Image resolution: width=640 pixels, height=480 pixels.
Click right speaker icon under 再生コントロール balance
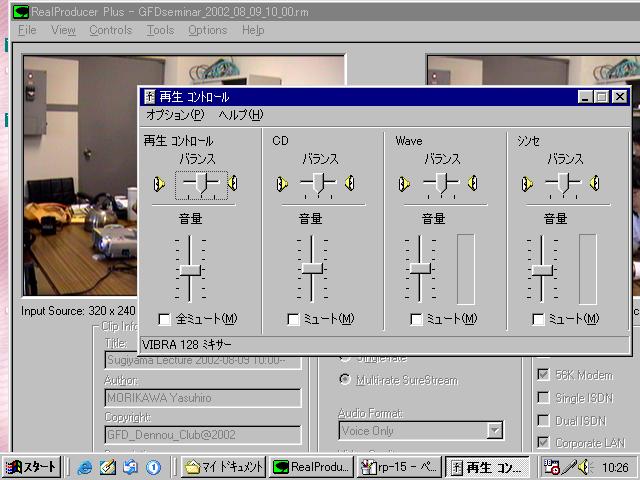point(233,183)
